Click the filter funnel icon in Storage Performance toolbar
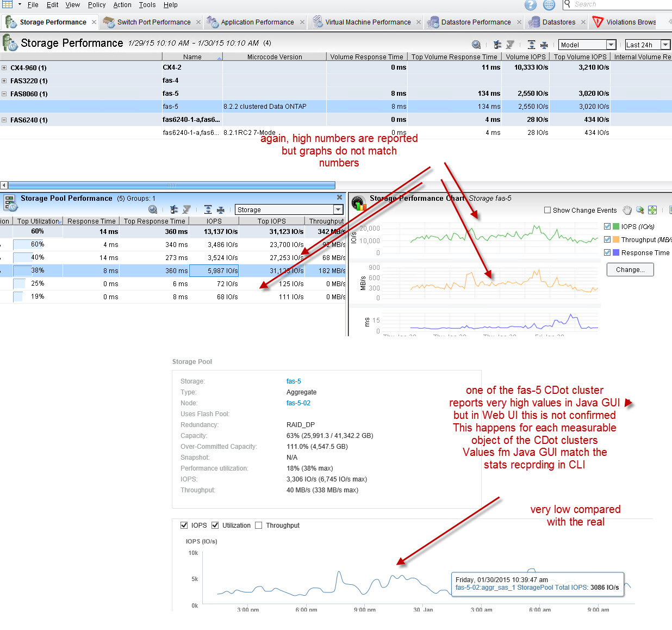This screenshot has height=630, width=672. (510, 45)
